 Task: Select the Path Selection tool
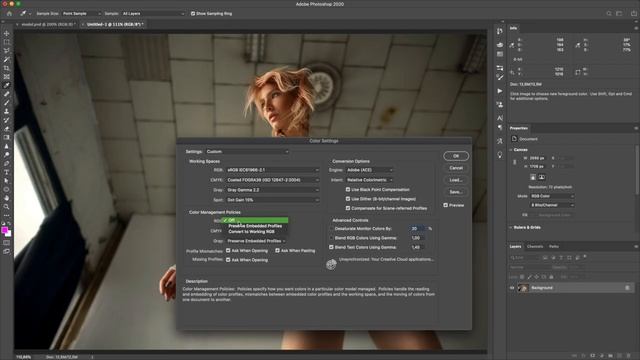pos(7,180)
